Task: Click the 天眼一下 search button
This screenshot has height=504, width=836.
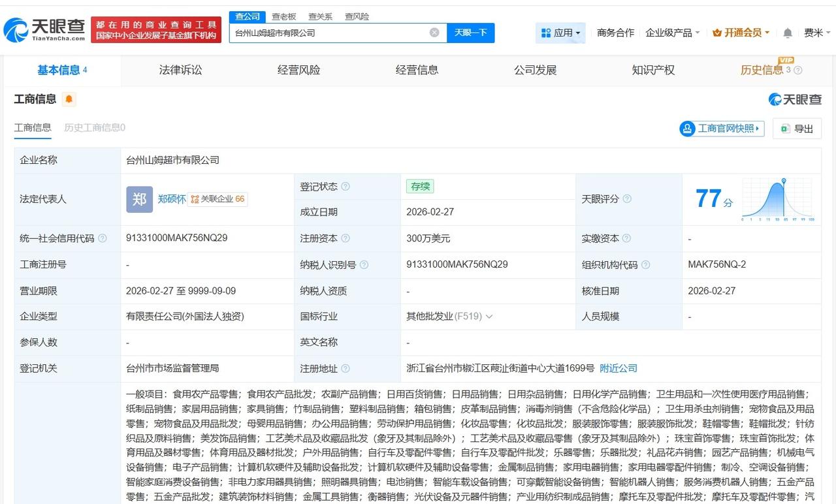Action: click(471, 32)
